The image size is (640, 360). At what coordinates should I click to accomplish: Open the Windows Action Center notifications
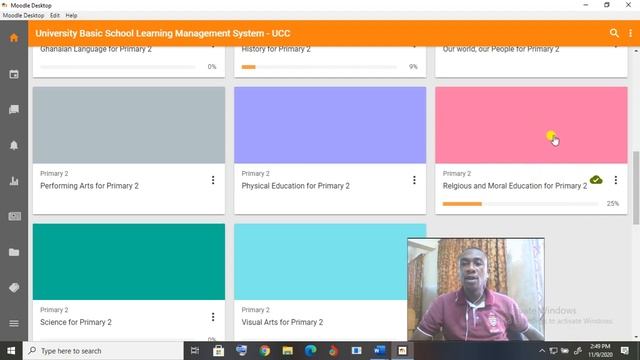coord(624,351)
